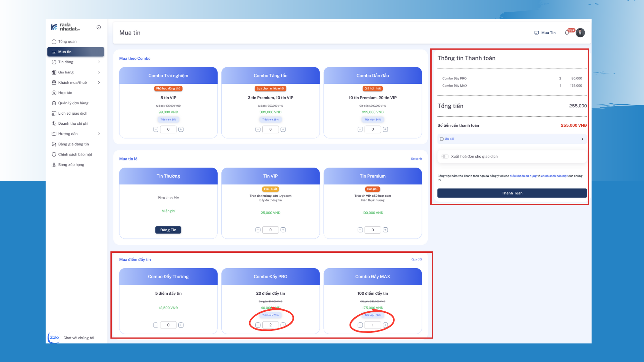Increase Combo Đẩy PRO quantity with plus
This screenshot has width=644, height=362.
pos(283,325)
